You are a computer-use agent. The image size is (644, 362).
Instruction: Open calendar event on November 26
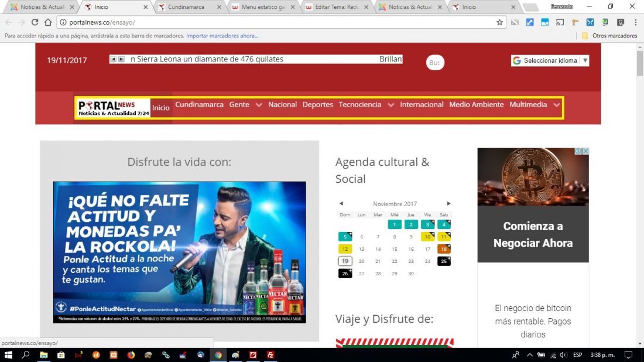click(x=345, y=274)
